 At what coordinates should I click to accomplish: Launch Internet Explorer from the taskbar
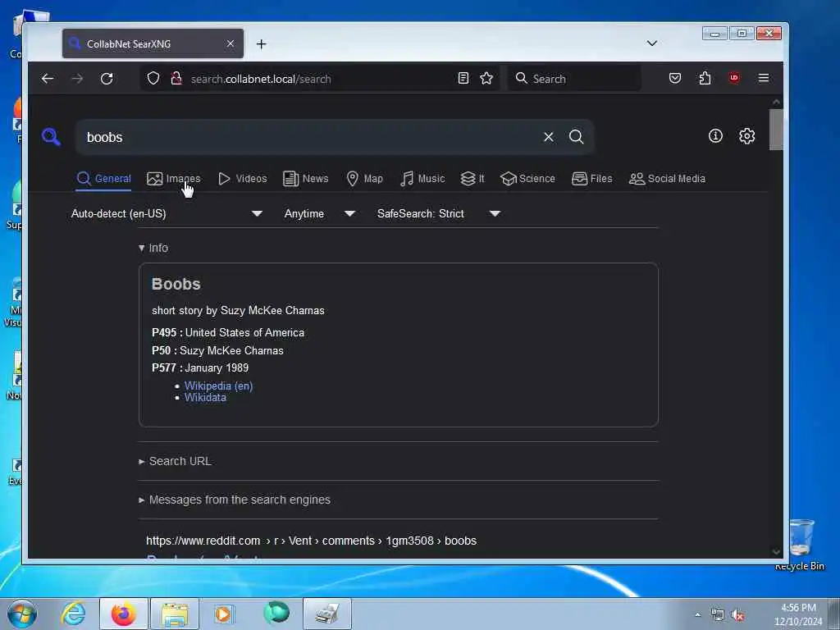click(x=72, y=614)
